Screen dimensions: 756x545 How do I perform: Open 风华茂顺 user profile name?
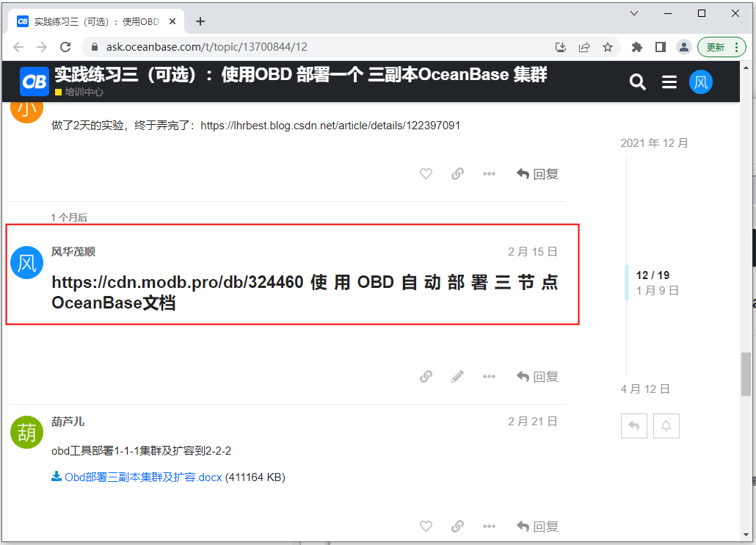(x=73, y=251)
